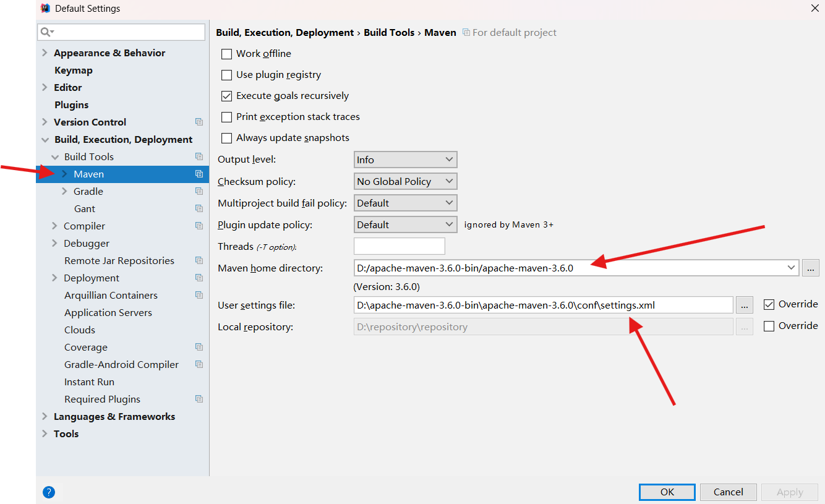Browse for User settings file
This screenshot has width=825, height=504.
745,305
